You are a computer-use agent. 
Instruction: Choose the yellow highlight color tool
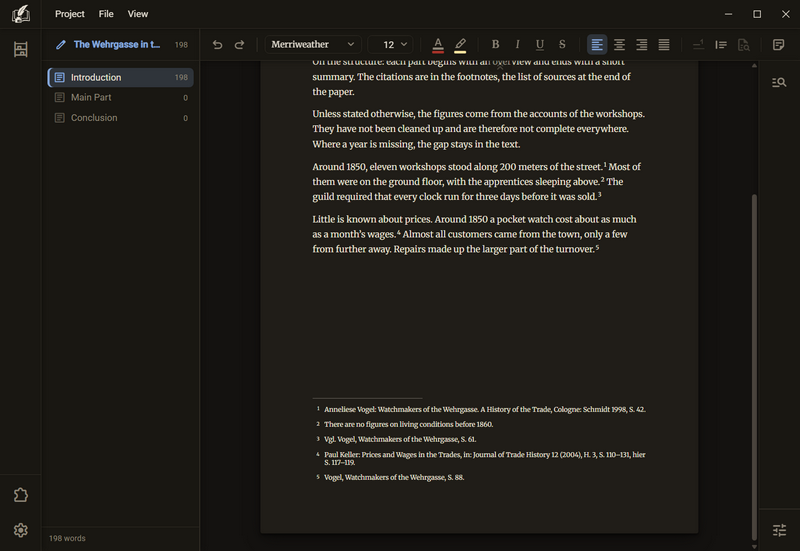click(x=460, y=44)
